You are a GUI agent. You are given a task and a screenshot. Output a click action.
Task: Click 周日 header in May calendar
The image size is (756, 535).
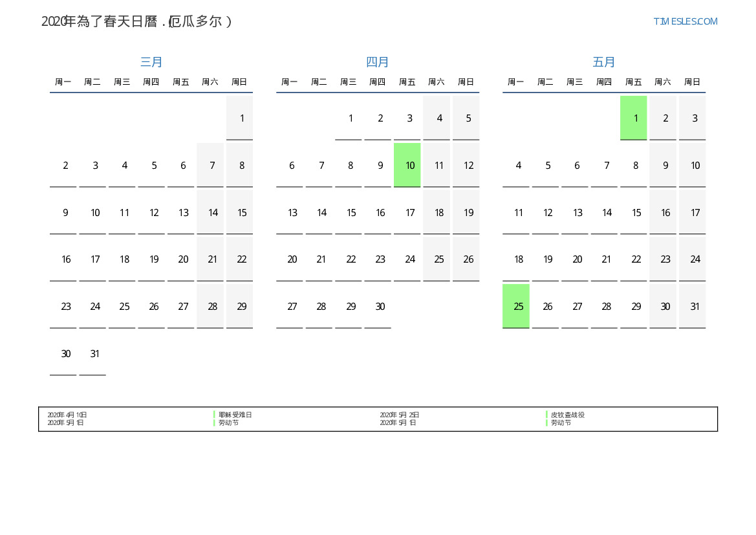[693, 82]
